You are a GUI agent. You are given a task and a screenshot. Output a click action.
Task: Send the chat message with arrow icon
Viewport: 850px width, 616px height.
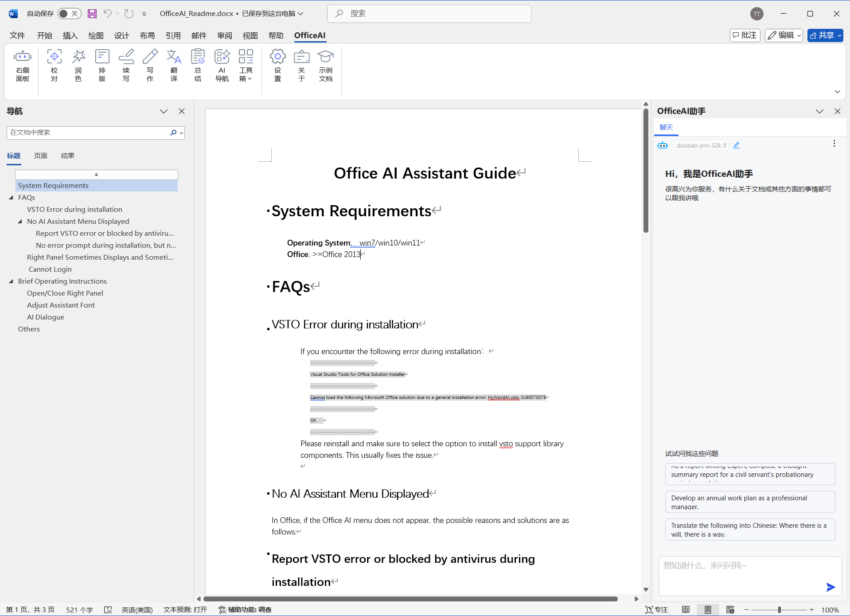tap(830, 587)
